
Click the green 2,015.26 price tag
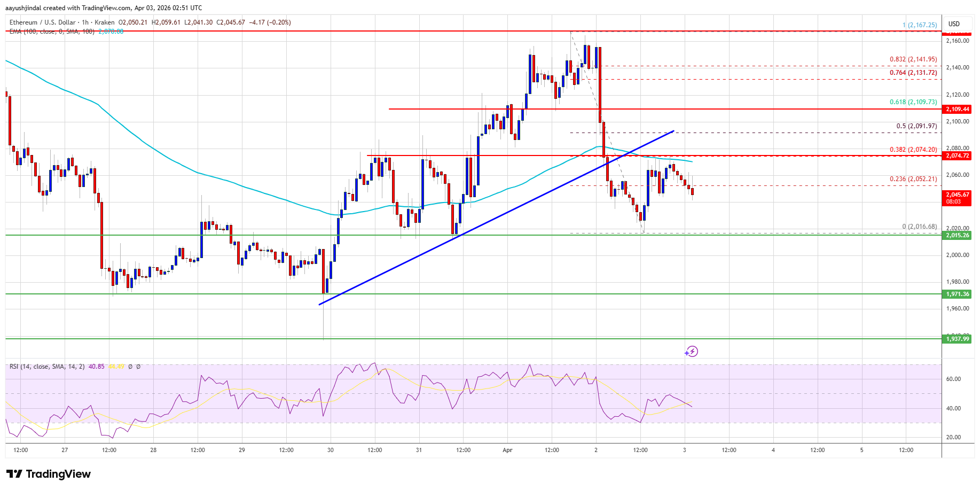(957, 235)
